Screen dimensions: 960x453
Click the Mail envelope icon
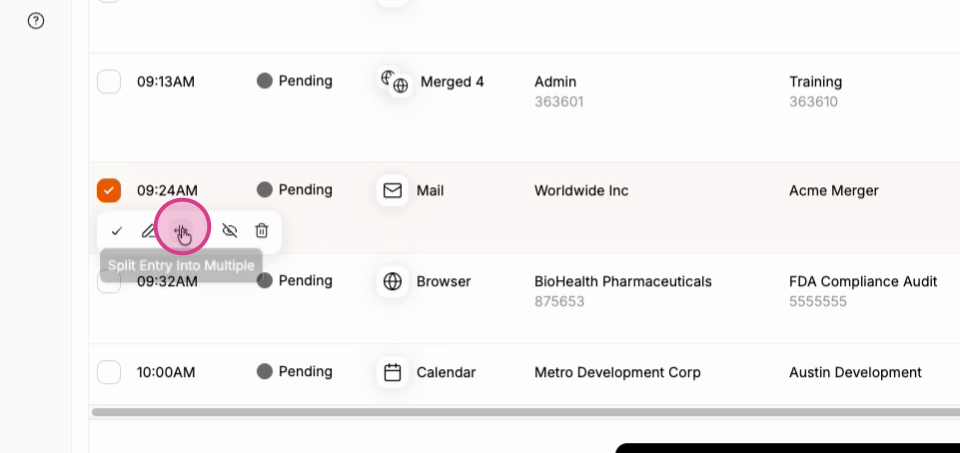(x=392, y=190)
